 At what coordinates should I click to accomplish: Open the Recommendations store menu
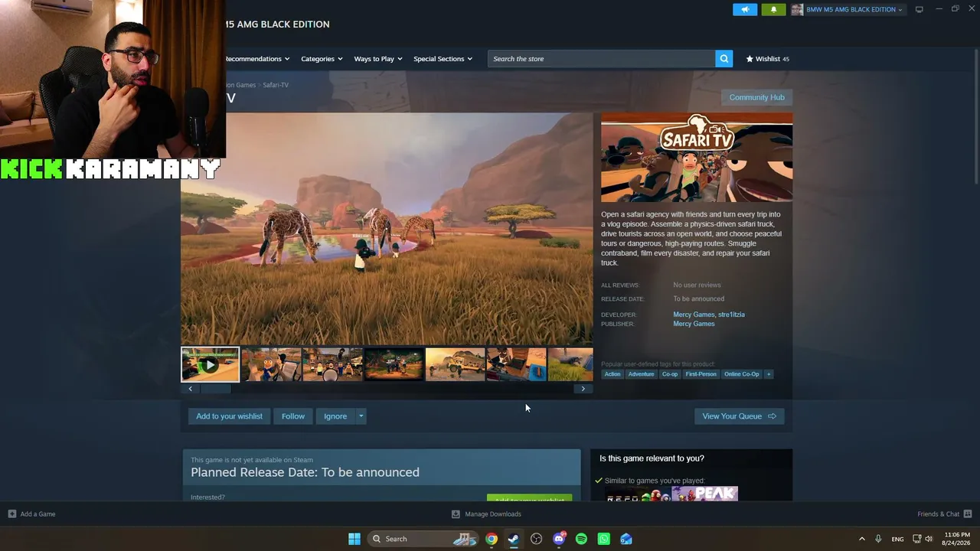(256, 59)
